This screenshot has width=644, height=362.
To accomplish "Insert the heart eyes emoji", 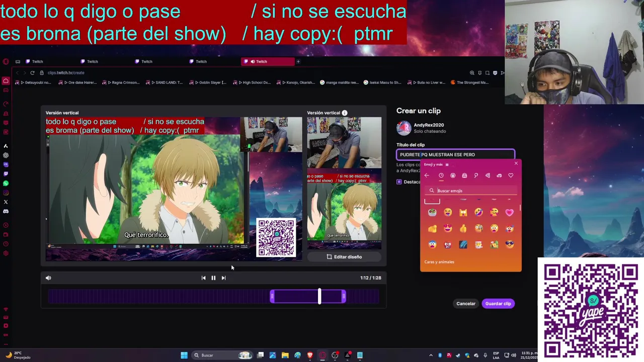I will [448, 229].
